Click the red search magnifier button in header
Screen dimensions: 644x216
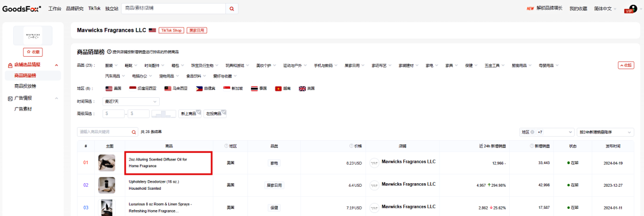[231, 8]
